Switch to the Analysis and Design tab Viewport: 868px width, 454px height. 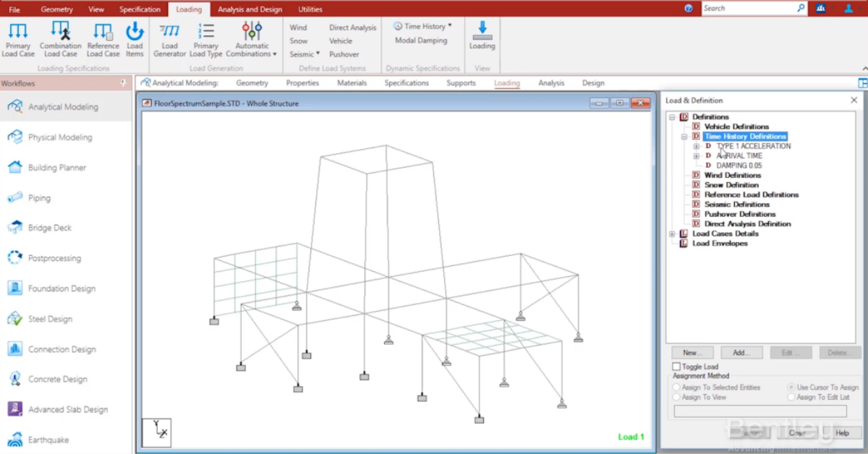[250, 9]
